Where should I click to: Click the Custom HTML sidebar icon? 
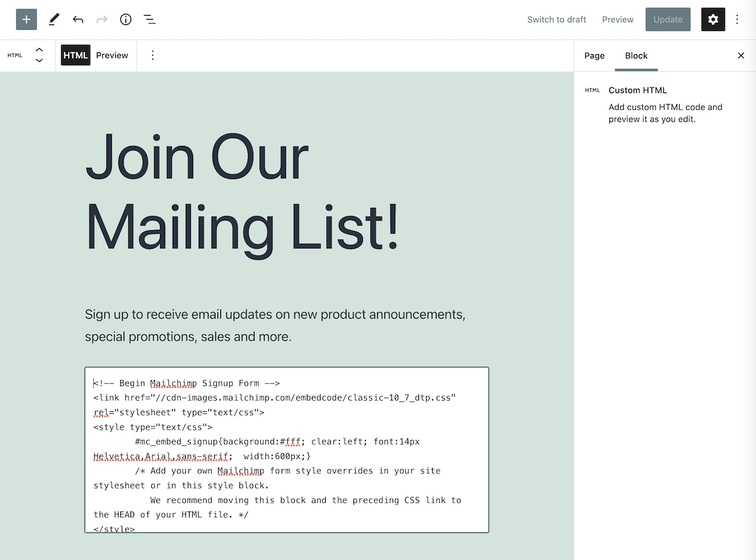point(593,90)
